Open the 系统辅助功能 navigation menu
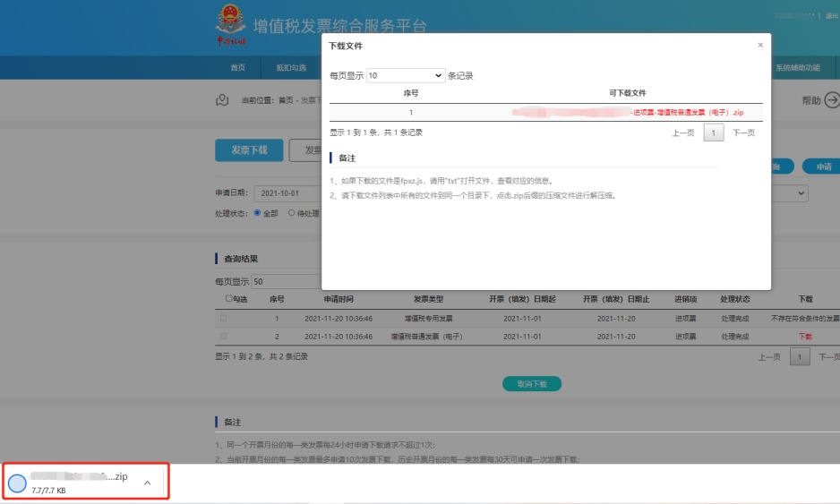 [x=797, y=68]
